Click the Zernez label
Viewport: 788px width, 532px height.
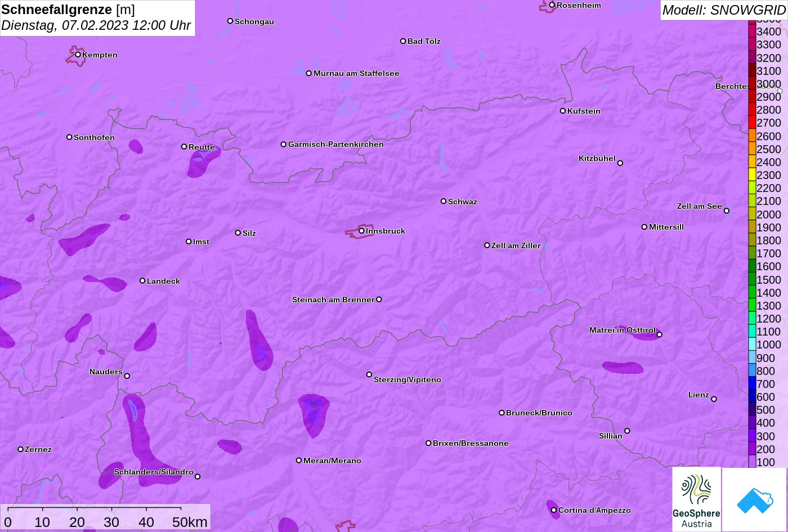[x=38, y=449]
